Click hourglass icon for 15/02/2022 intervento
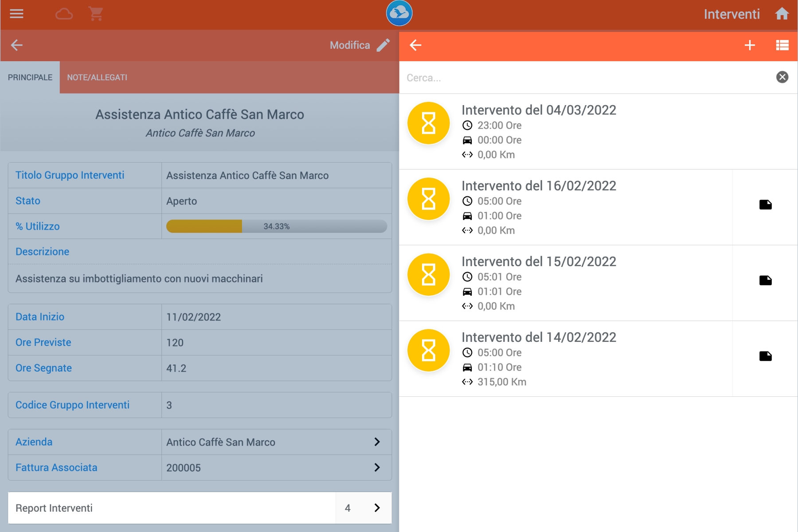798x532 pixels. tap(429, 275)
